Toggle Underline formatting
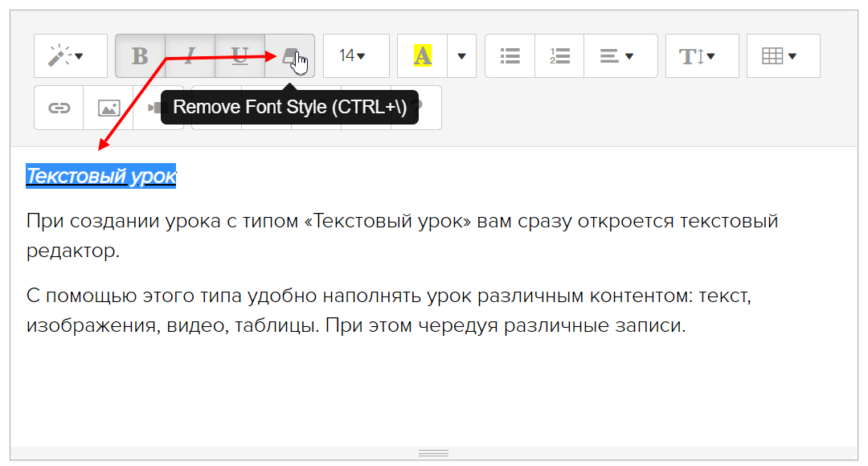Viewport: 868px width, 466px height. pos(240,56)
